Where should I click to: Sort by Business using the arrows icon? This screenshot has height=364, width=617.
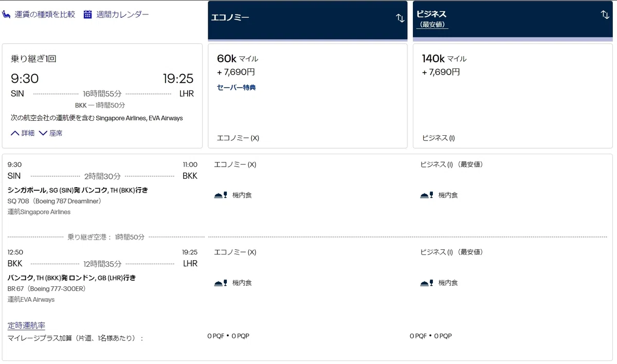click(x=605, y=14)
